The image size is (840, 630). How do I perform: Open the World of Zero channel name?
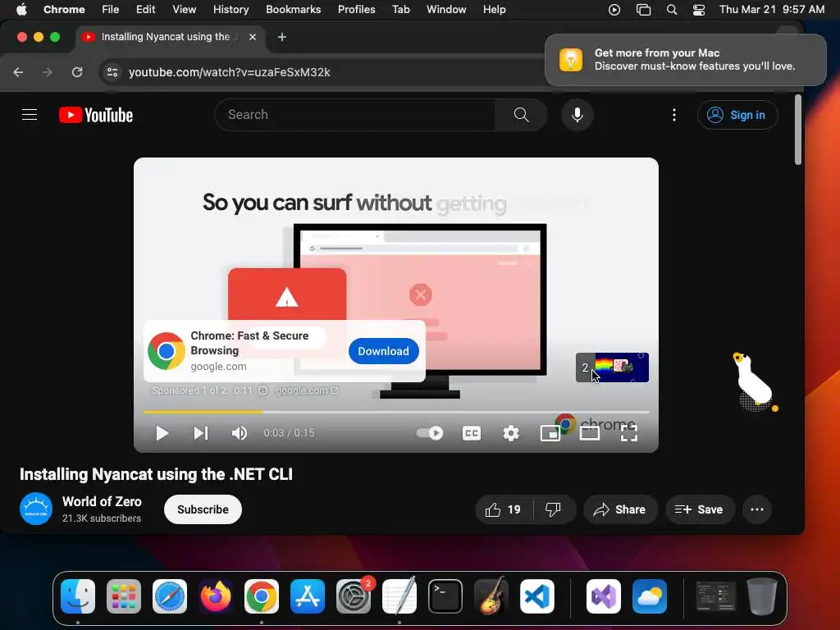[x=102, y=501]
